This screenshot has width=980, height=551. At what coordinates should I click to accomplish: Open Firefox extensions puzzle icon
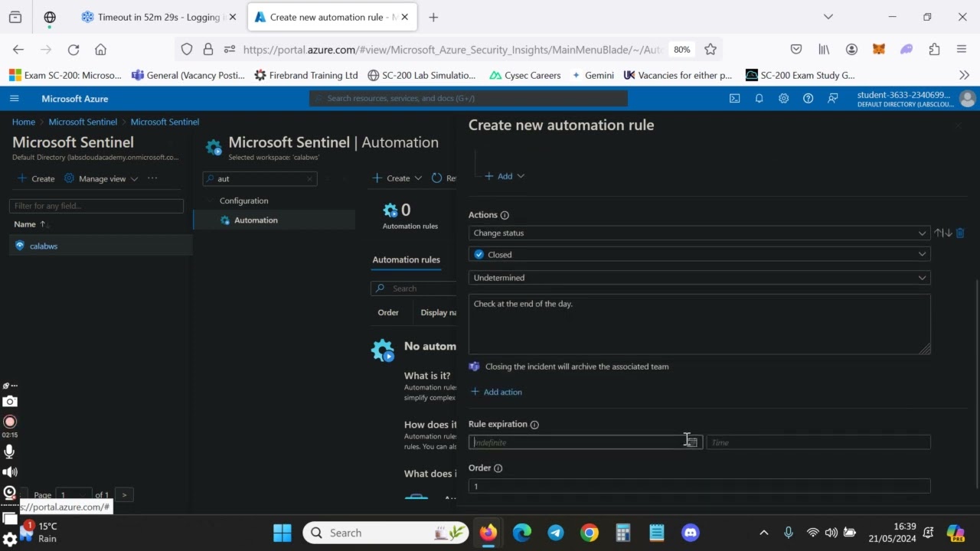(x=934, y=49)
